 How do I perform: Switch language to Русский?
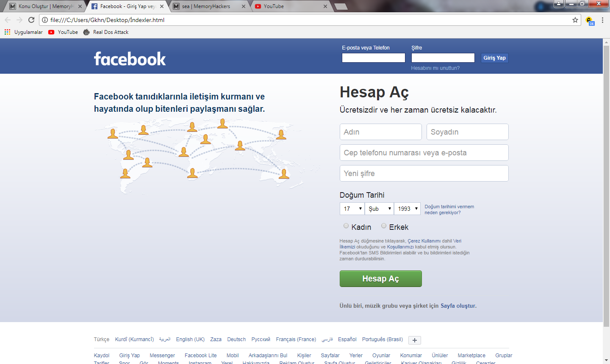click(x=261, y=339)
